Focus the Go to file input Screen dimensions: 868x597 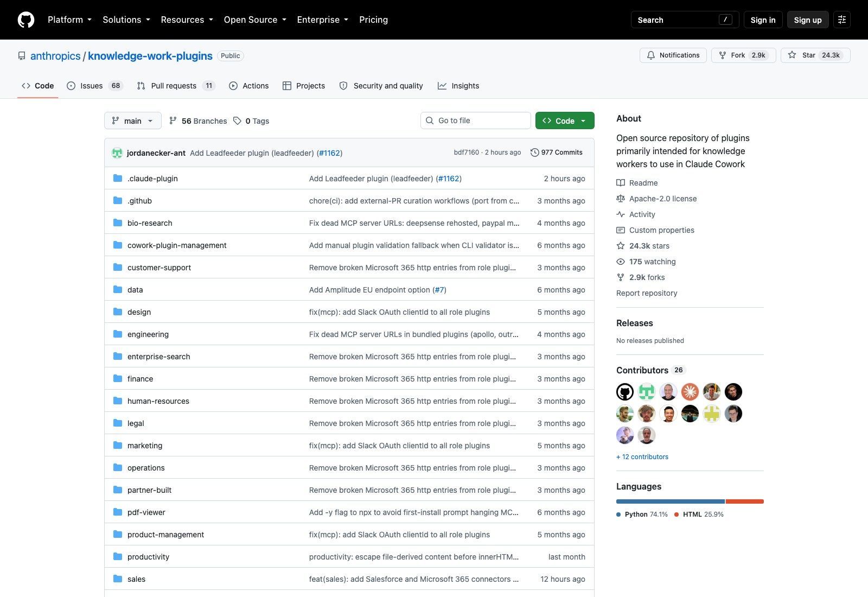[476, 120]
